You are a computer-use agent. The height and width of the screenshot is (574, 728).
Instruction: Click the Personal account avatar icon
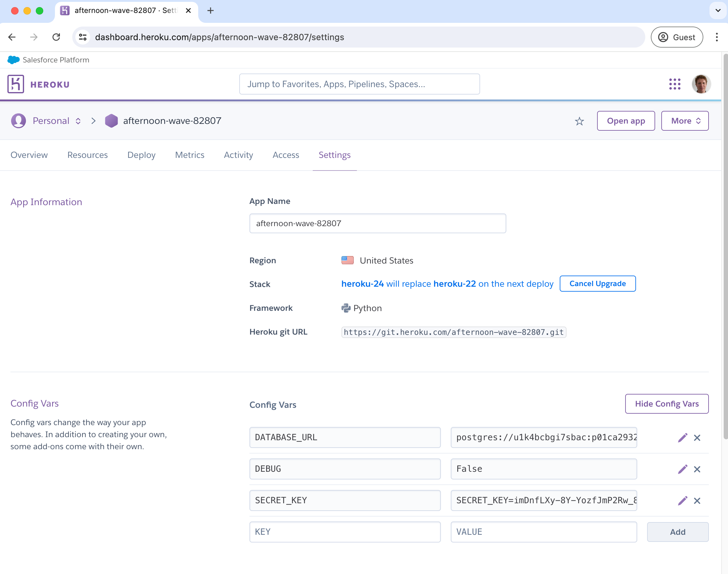(19, 121)
